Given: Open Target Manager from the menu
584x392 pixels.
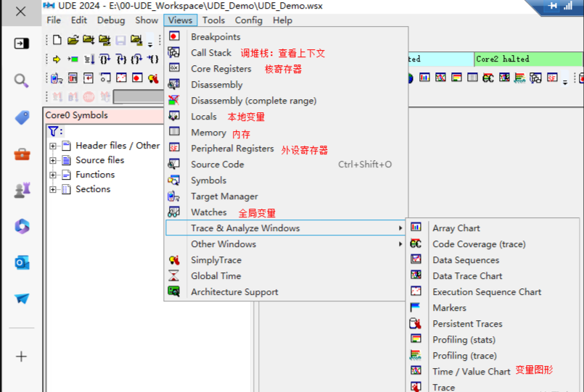Looking at the screenshot, I should [286, 196].
